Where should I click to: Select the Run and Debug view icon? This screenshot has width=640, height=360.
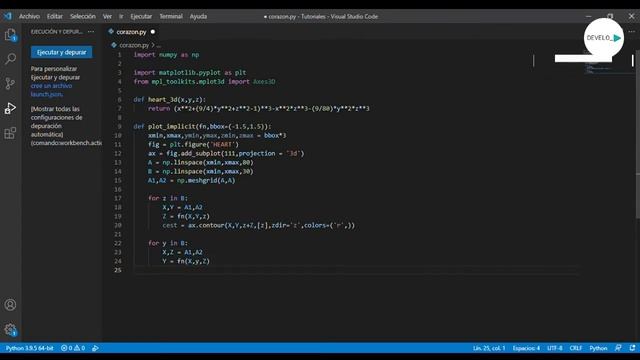tap(10, 108)
